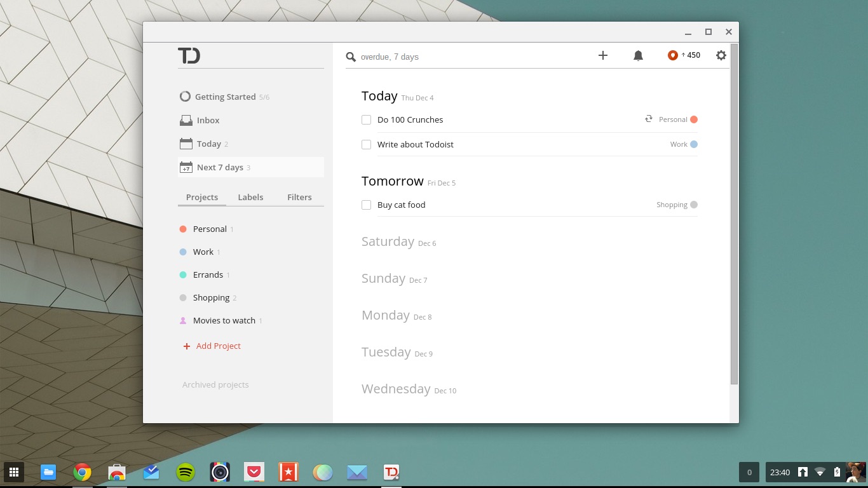Click the Todoist TD logo

(189, 56)
